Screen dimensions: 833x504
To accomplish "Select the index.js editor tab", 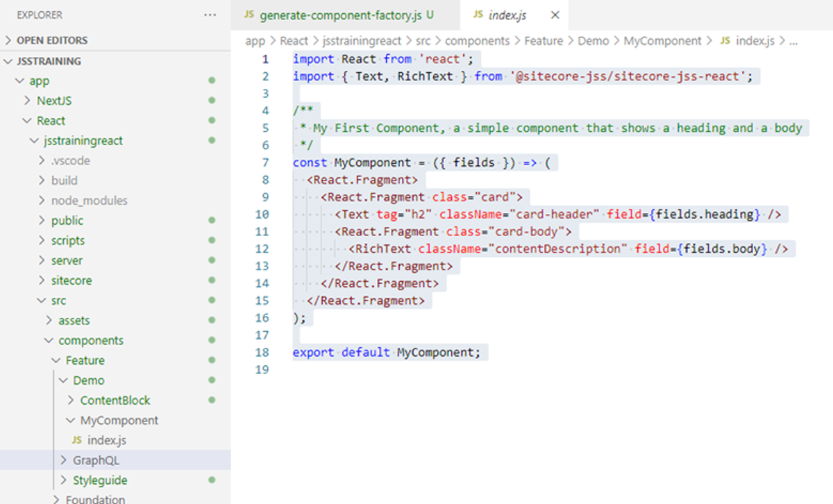I will (514, 15).
